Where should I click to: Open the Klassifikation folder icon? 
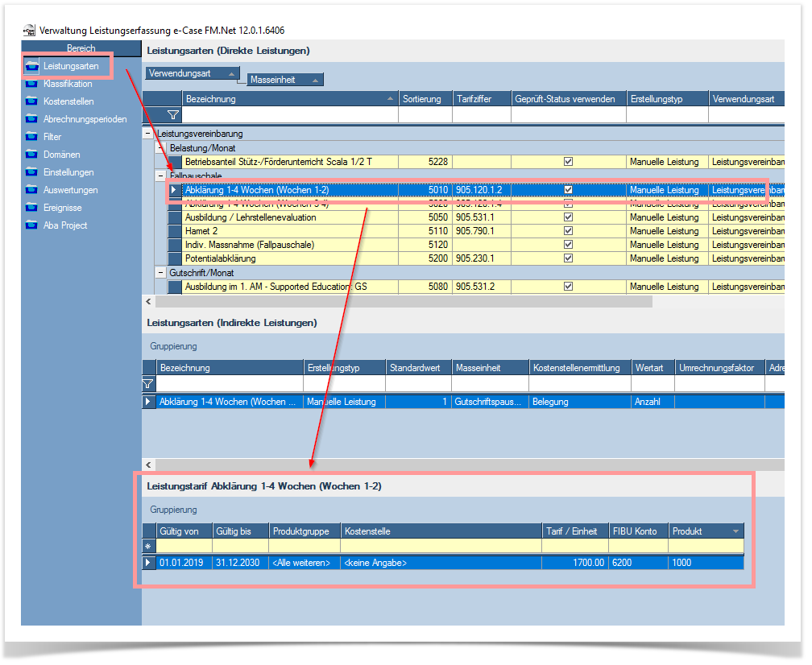[31, 84]
